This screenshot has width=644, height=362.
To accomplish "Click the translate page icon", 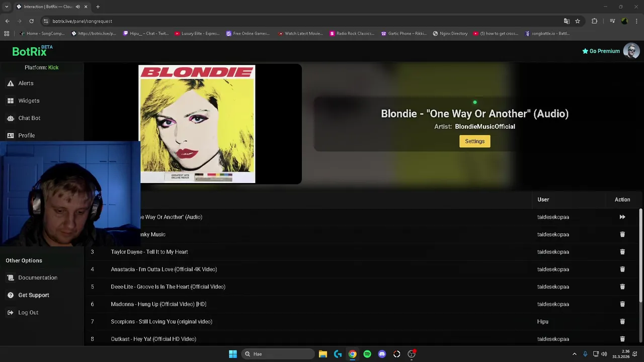I will (567, 21).
